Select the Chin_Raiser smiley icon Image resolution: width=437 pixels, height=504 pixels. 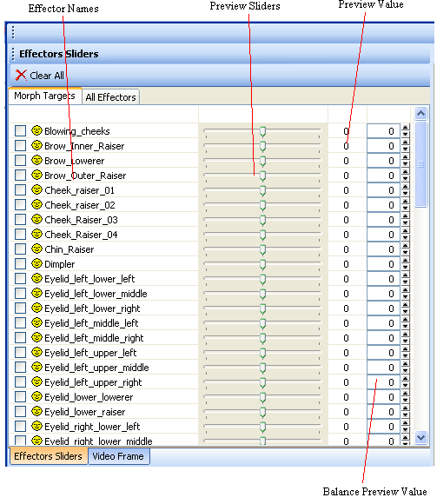click(x=37, y=249)
